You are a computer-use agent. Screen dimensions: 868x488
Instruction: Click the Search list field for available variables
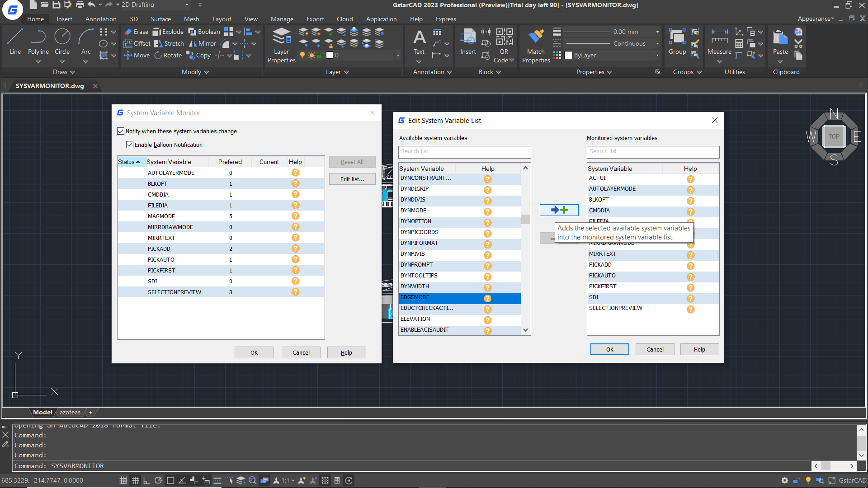click(x=464, y=152)
